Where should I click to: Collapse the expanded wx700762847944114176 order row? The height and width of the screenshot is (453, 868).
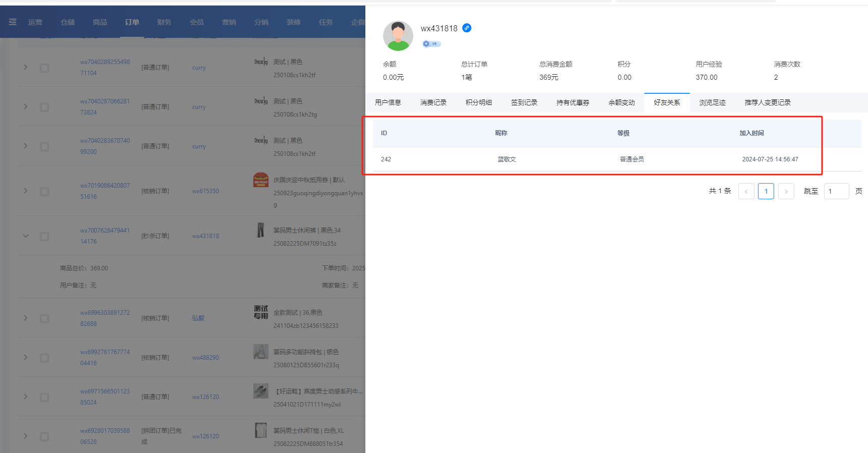coord(26,236)
